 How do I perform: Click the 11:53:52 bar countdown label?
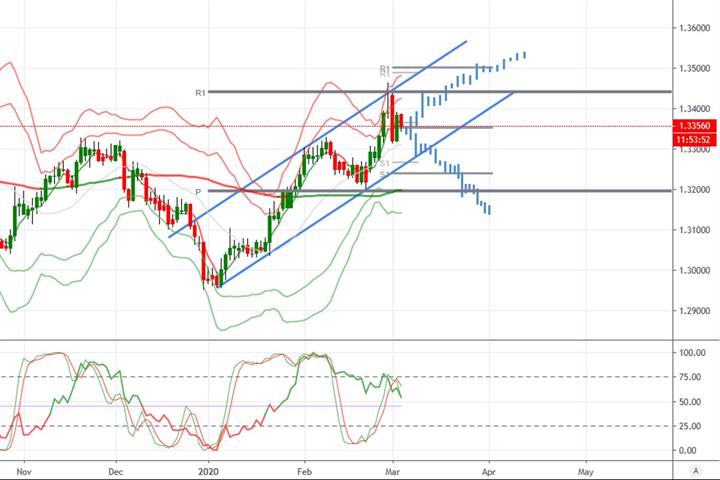(x=694, y=140)
